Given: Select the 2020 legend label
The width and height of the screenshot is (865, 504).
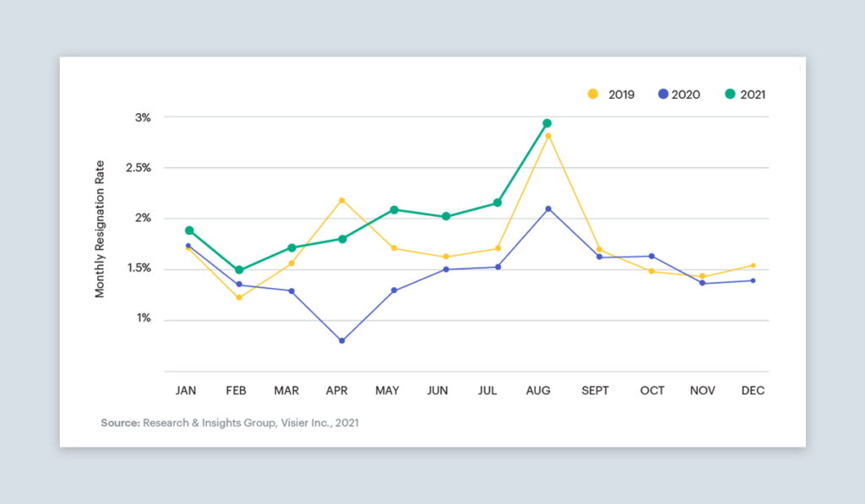Looking at the screenshot, I should pos(686,95).
